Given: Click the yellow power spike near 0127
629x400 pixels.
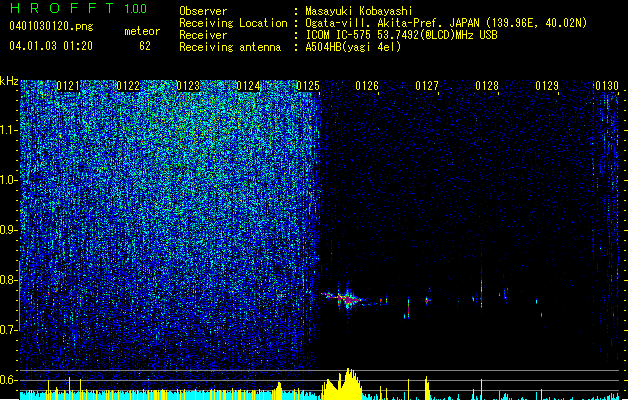Looking at the screenshot, I should (427, 388).
